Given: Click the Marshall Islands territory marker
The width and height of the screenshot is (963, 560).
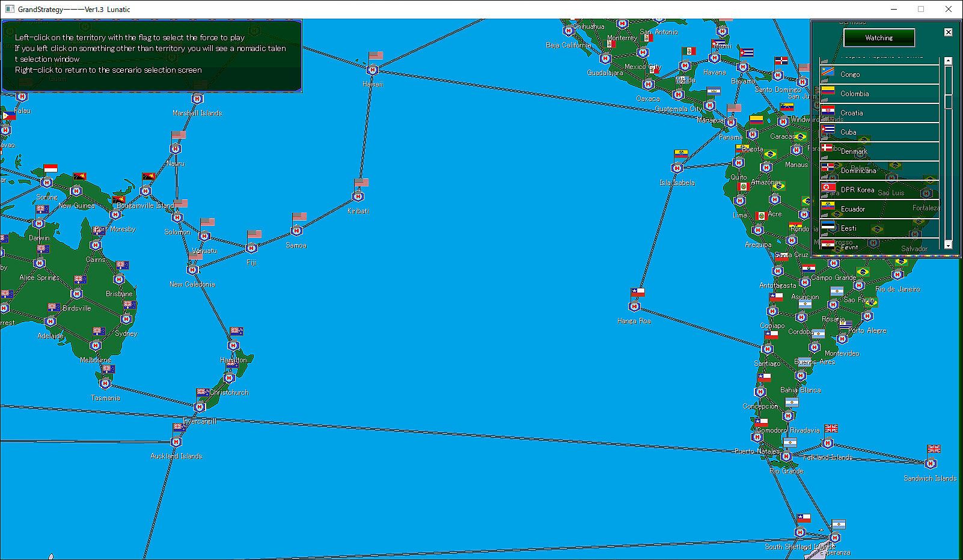Looking at the screenshot, I should tap(197, 99).
